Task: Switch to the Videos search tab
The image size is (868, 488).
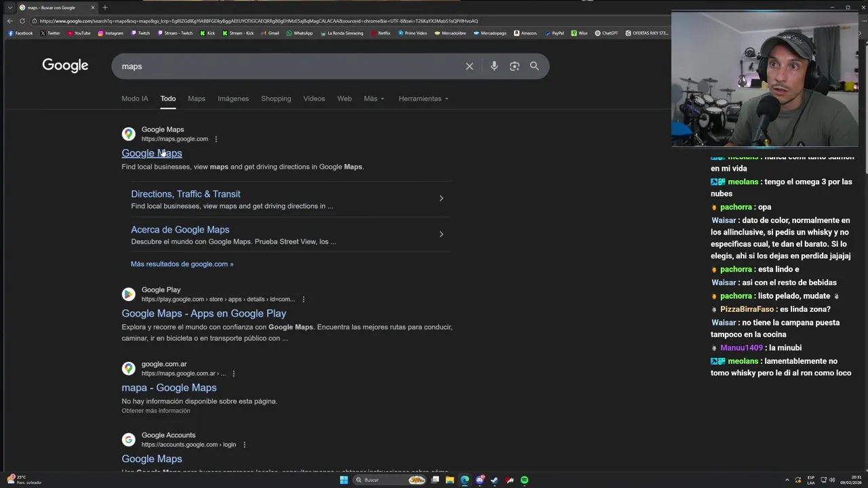Action: click(314, 98)
